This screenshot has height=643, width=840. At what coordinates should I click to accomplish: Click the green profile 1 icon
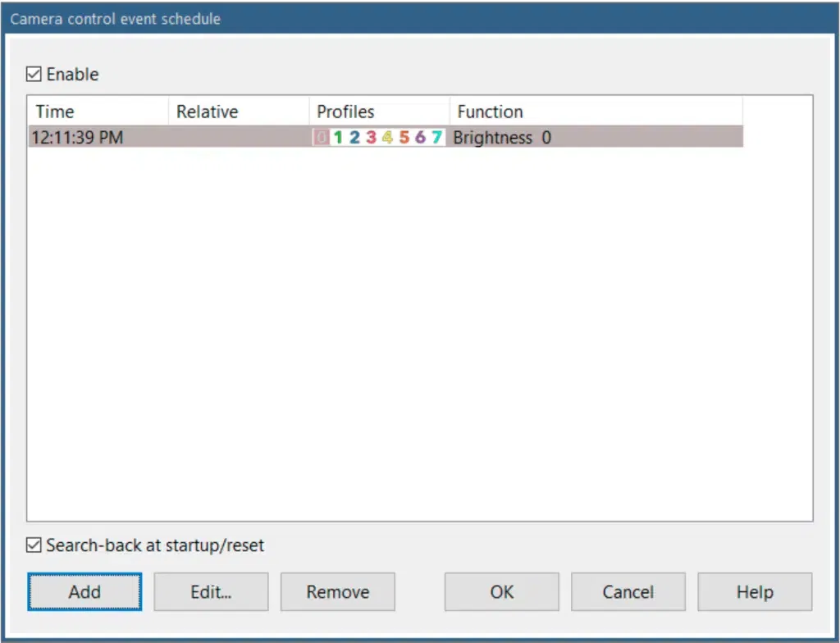tap(338, 138)
